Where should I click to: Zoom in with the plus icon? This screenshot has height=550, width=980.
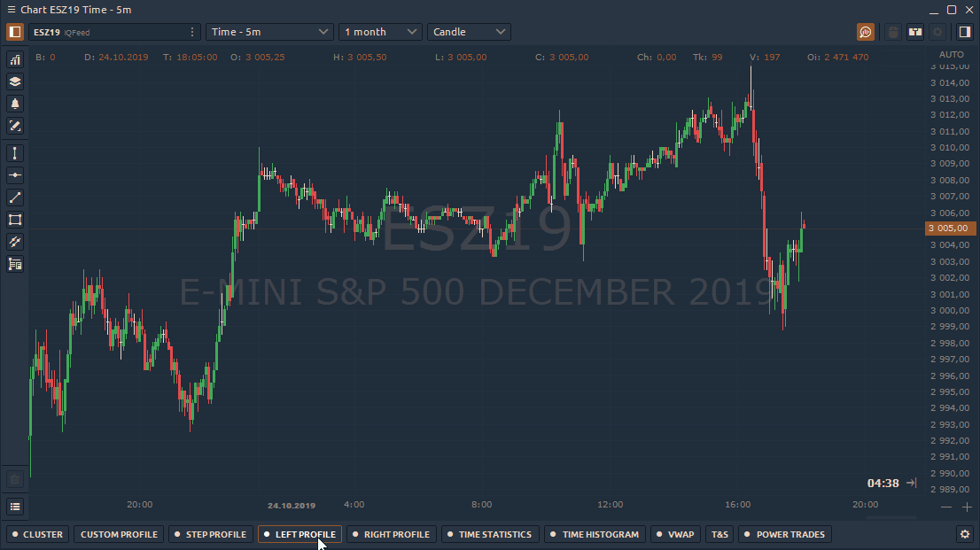pyautogui.click(x=967, y=507)
